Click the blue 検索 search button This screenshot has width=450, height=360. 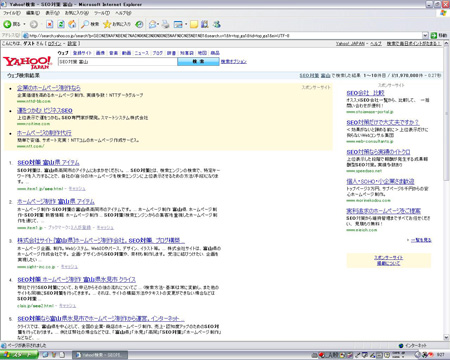(x=198, y=62)
